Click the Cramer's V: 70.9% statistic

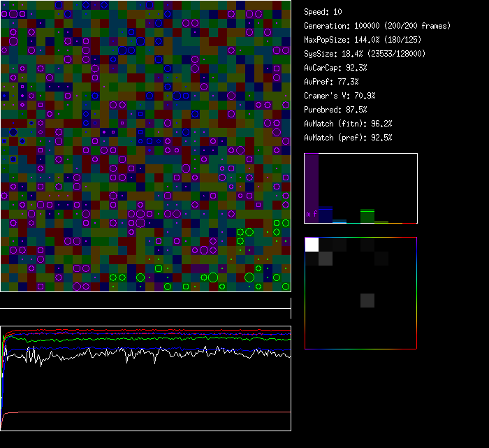click(x=340, y=96)
